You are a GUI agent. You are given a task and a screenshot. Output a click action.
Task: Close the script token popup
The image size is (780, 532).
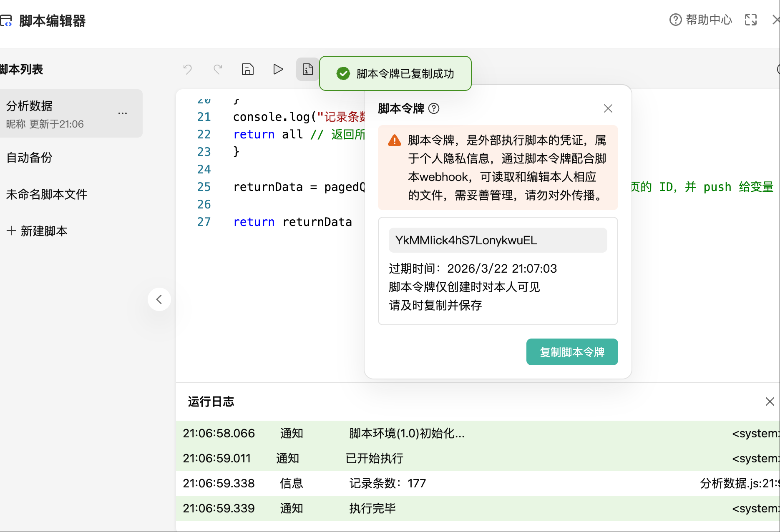tap(608, 108)
